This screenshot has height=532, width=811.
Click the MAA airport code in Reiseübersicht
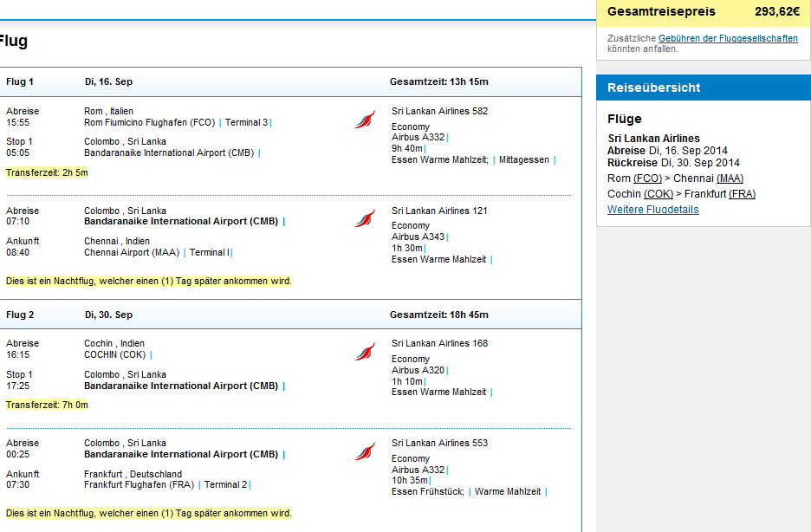tap(730, 178)
